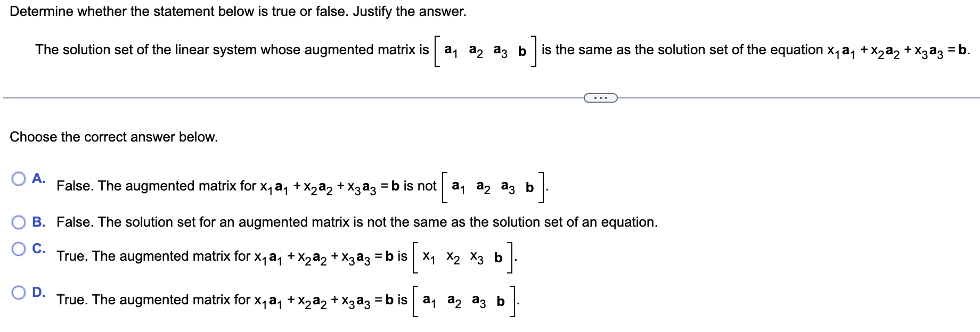Viewport: 980px width, 332px height.
Task: Click the bold 'C.' option label
Action: point(39,247)
